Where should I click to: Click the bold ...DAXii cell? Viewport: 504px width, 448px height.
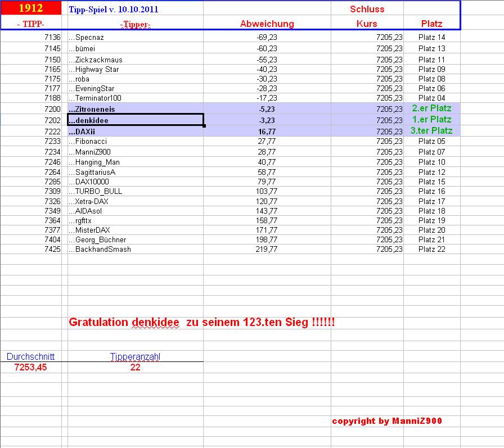[x=136, y=132]
